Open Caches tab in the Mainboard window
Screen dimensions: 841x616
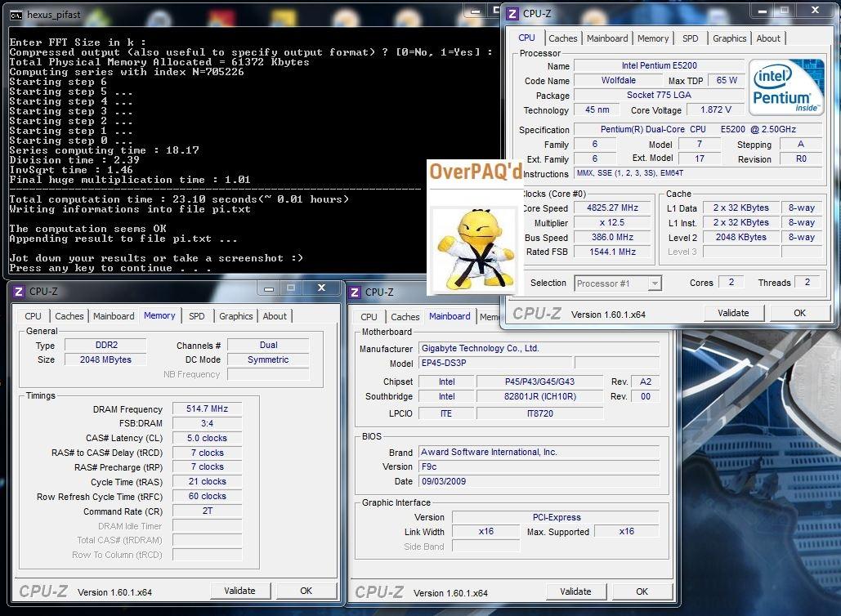point(405,317)
